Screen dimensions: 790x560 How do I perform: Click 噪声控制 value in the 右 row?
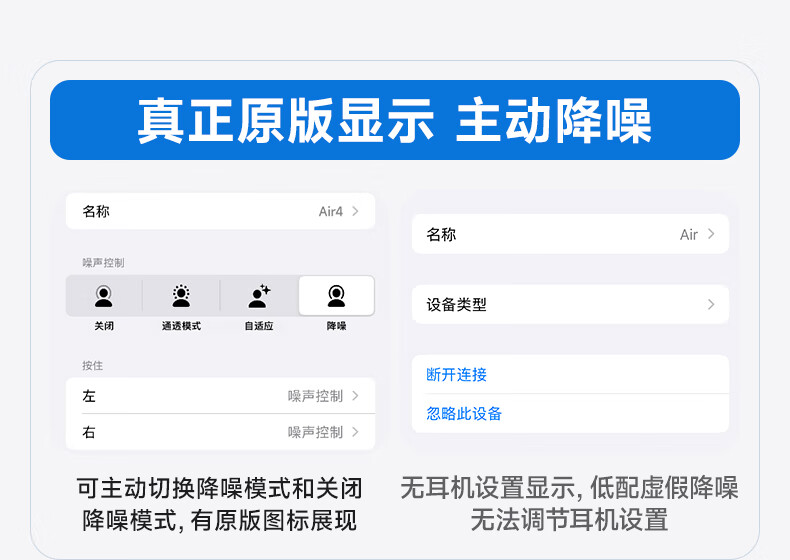coord(315,432)
